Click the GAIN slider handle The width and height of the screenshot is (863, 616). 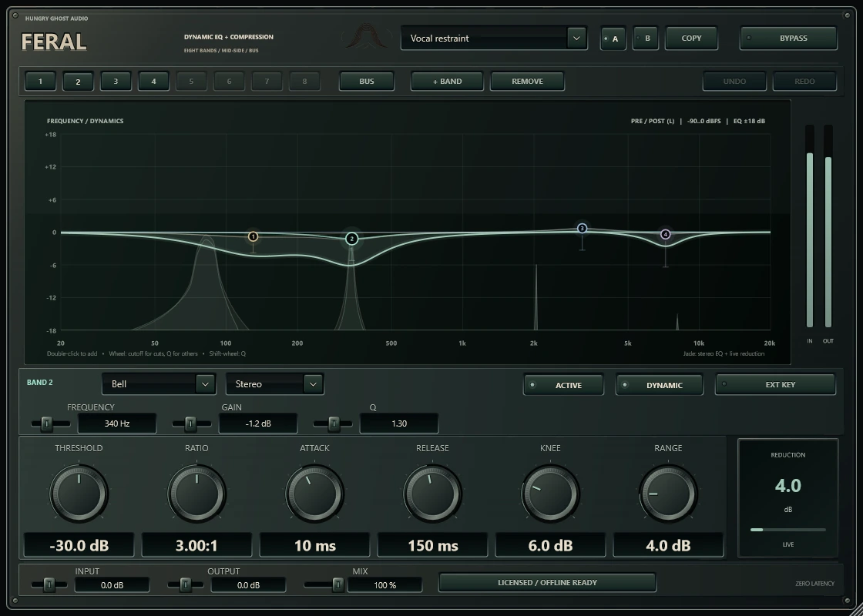point(190,423)
